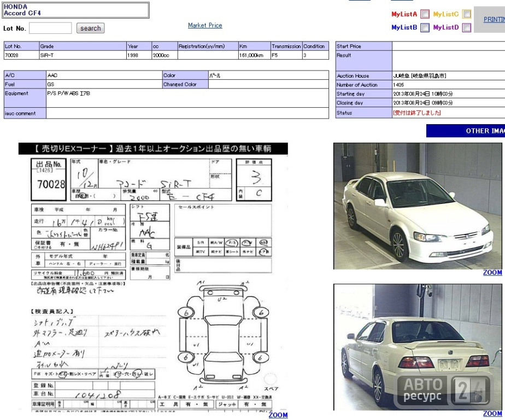Screen dimensions: 505x420
Task: Open the auction sheet image
Action: click(x=153, y=277)
